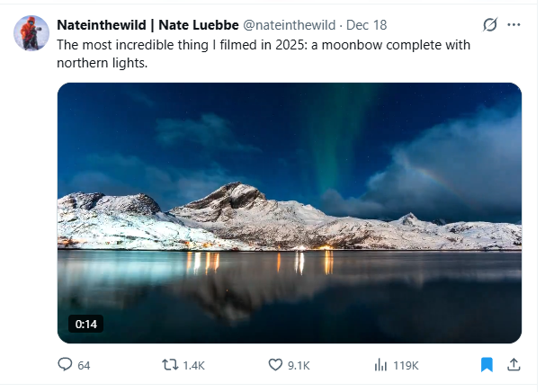Viewport: 554px width, 392px height.
Task: Toggle the repost arrows icon
Action: (168, 365)
